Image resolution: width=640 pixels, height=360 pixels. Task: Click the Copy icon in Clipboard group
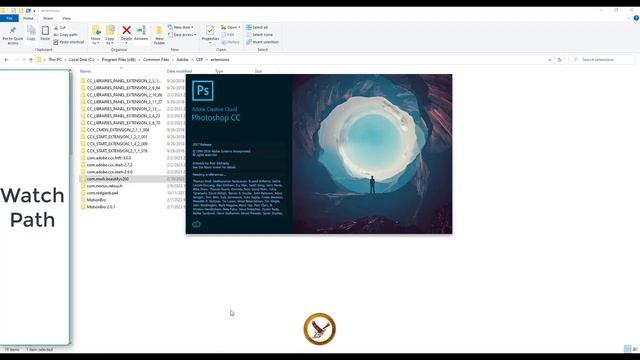pos(31,33)
